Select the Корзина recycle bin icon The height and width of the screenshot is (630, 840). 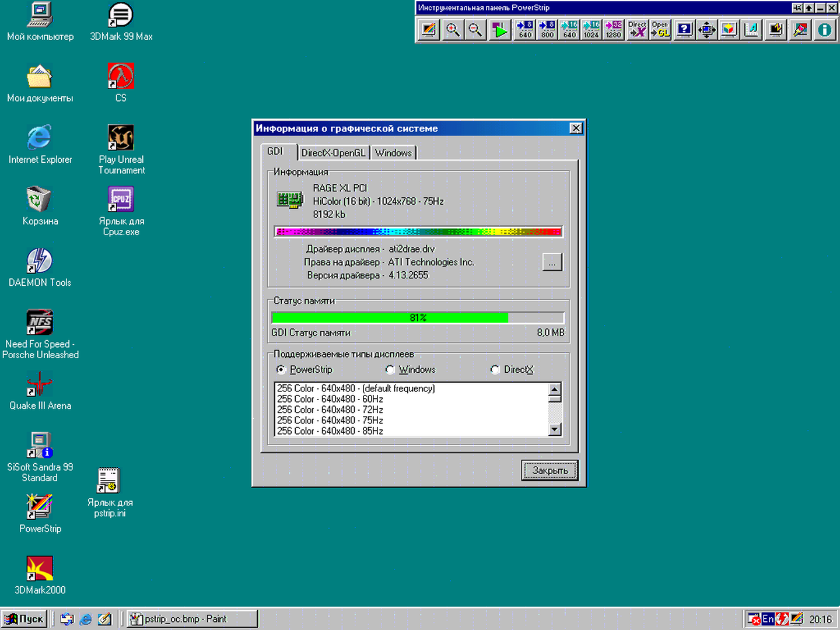40,206
